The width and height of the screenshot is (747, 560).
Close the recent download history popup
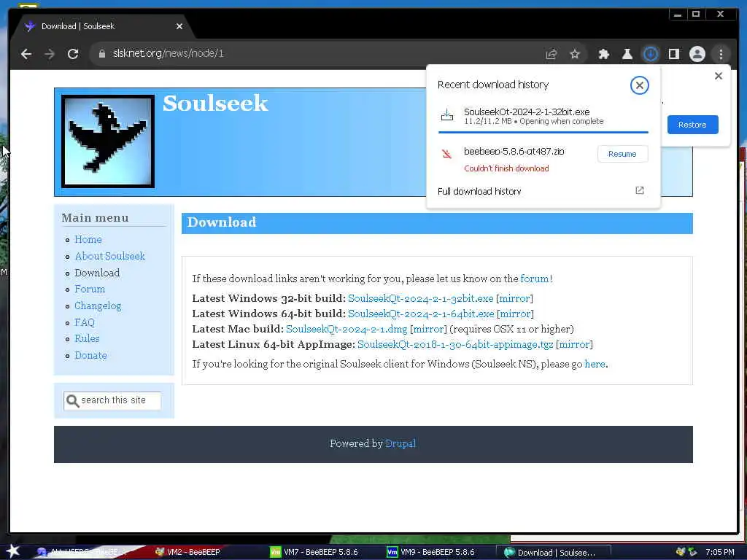point(639,85)
